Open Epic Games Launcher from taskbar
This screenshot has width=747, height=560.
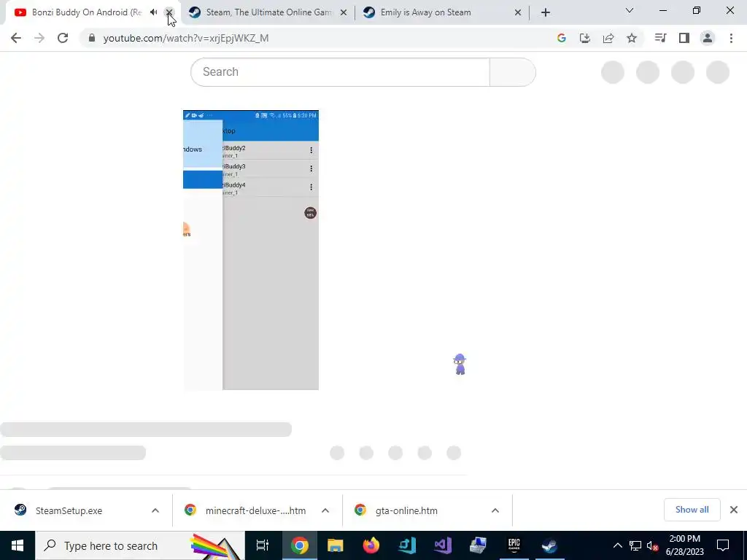(514, 545)
